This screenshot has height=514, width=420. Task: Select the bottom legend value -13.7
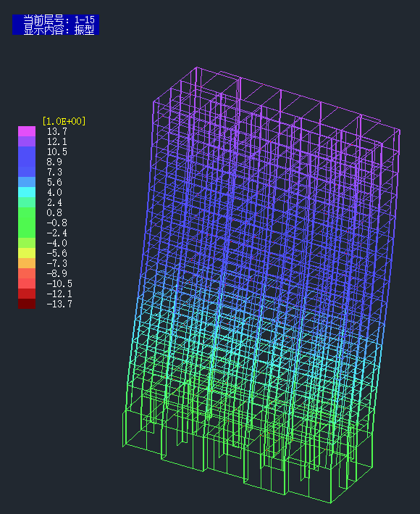click(59, 304)
